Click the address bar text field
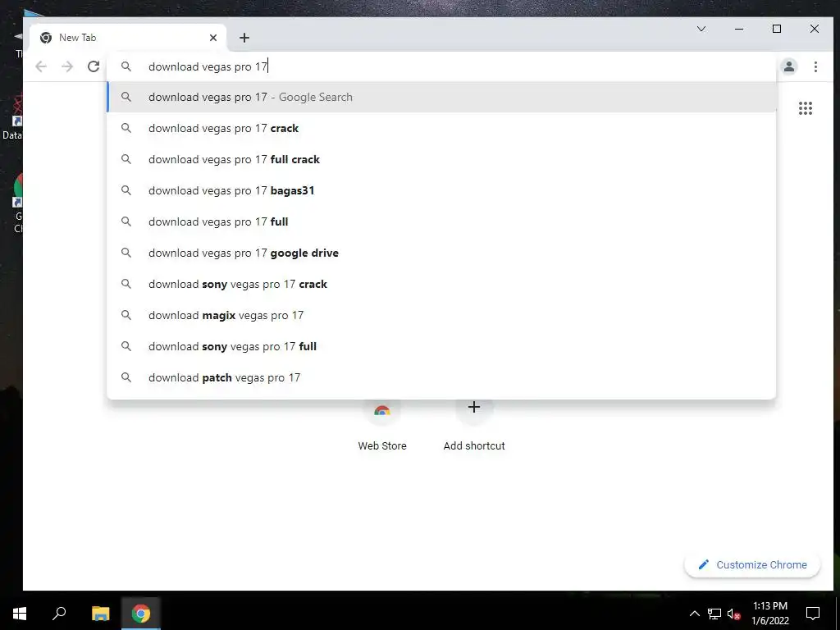The width and height of the screenshot is (840, 630). pos(442,66)
